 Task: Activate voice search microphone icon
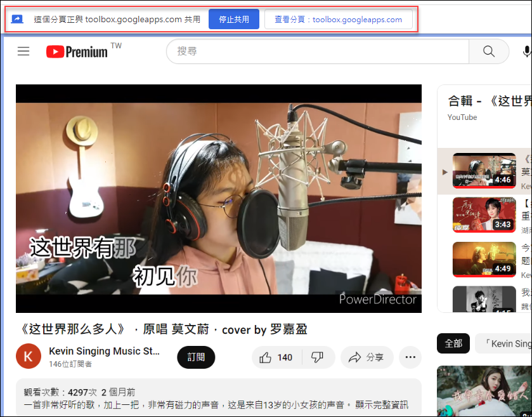click(x=526, y=51)
